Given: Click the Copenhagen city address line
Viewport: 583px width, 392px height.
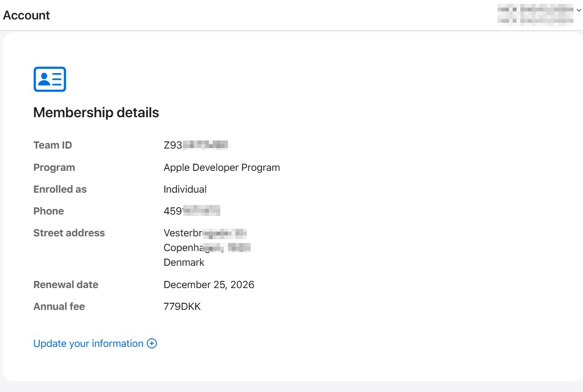Looking at the screenshot, I should click(x=207, y=248).
